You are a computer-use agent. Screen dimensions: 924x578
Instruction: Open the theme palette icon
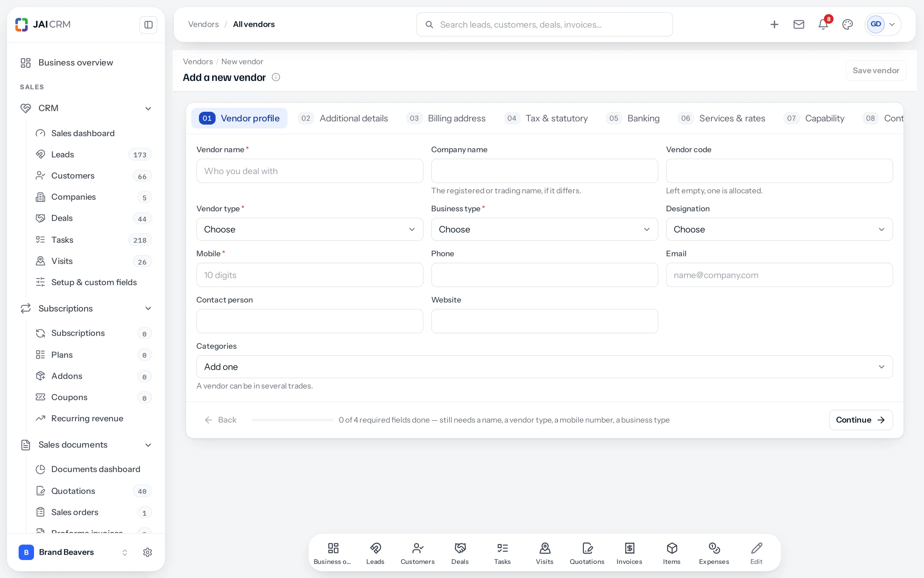tap(847, 24)
